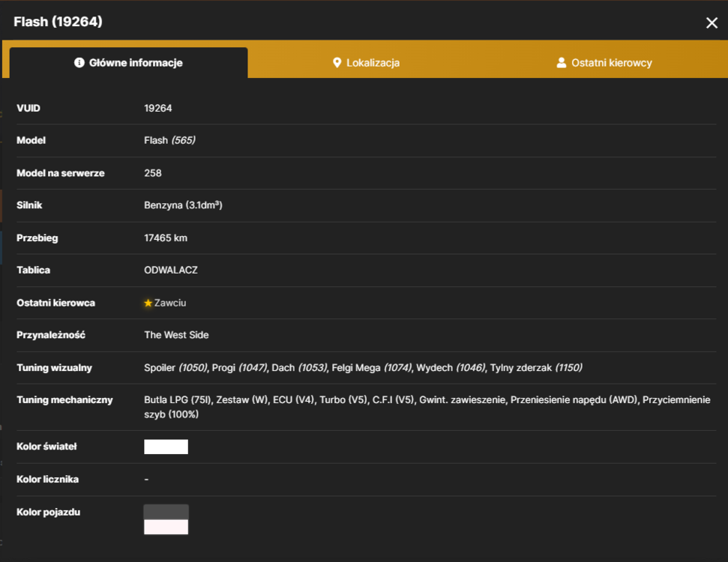Open the Ostatni kierowcy tab

604,63
